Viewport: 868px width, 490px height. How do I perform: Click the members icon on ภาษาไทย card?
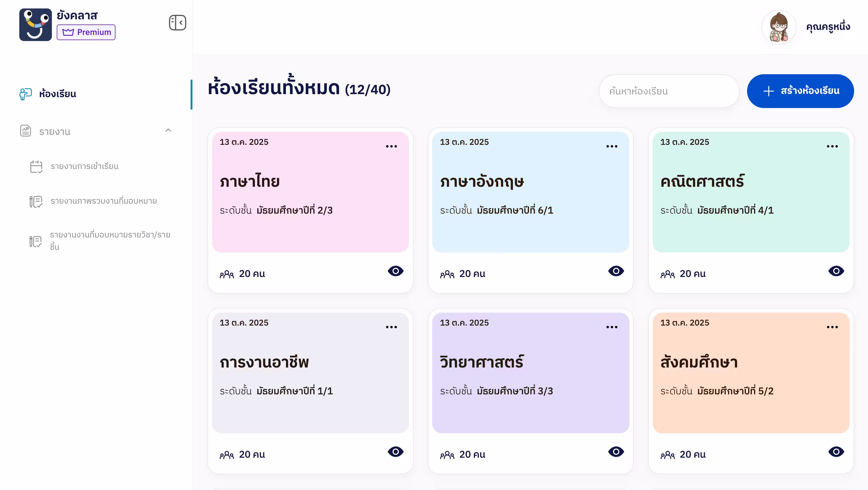coord(227,274)
